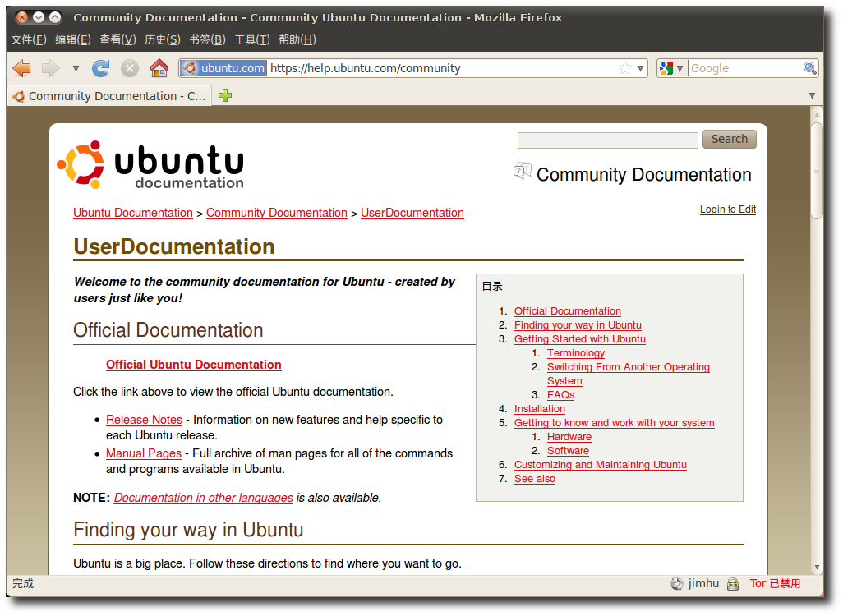Minimize the Firefox window
843x616 pixels.
(39, 17)
